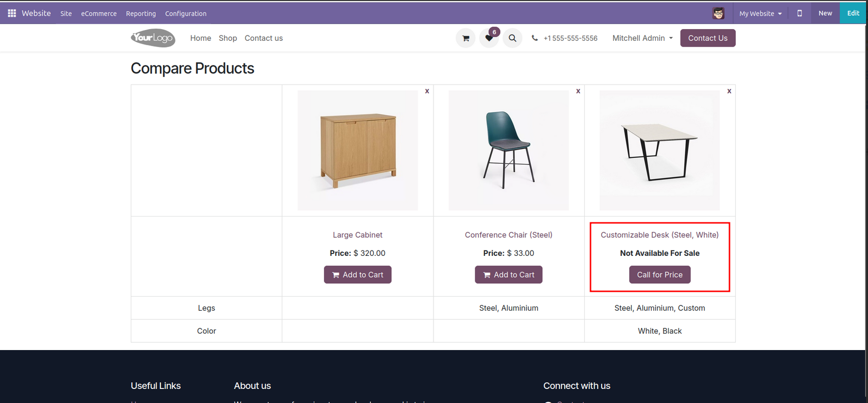Open the wishlist heart icon
Viewport: 868px width, 403px height.
tap(489, 38)
